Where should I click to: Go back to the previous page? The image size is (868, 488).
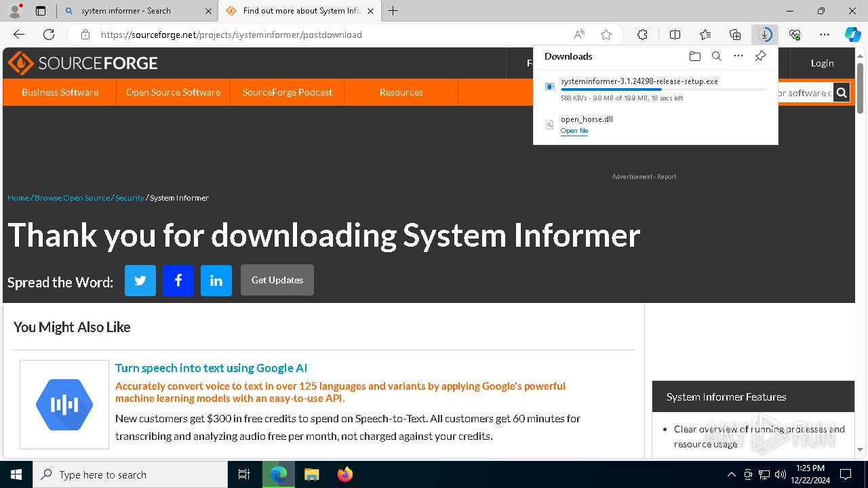point(19,35)
